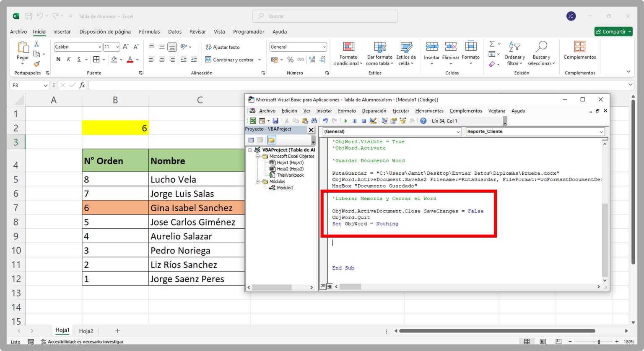Save the project using the VBA editor save icon
The image size is (644, 351).
click(x=275, y=120)
